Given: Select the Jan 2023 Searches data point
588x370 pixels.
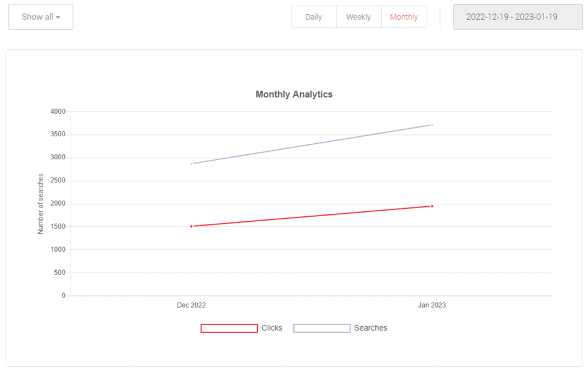Looking at the screenshot, I should [431, 124].
